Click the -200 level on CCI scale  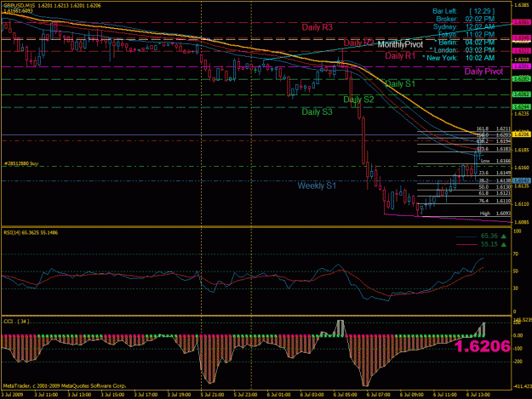click(518, 362)
